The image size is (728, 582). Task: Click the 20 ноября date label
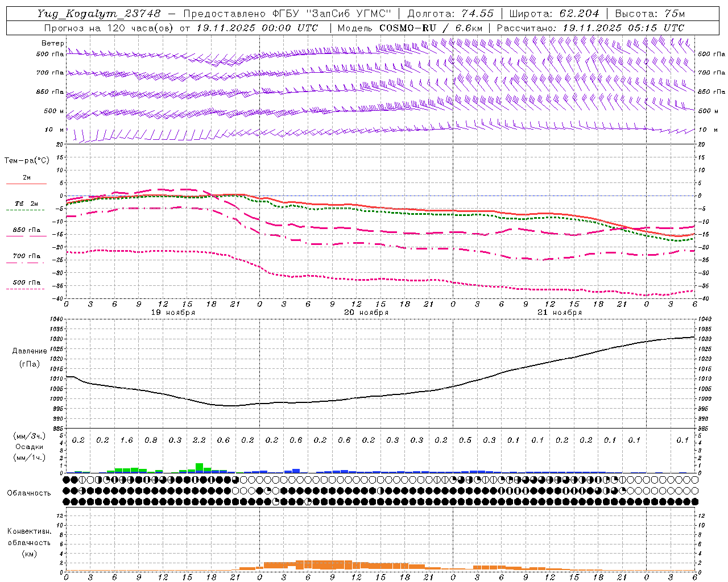click(366, 313)
